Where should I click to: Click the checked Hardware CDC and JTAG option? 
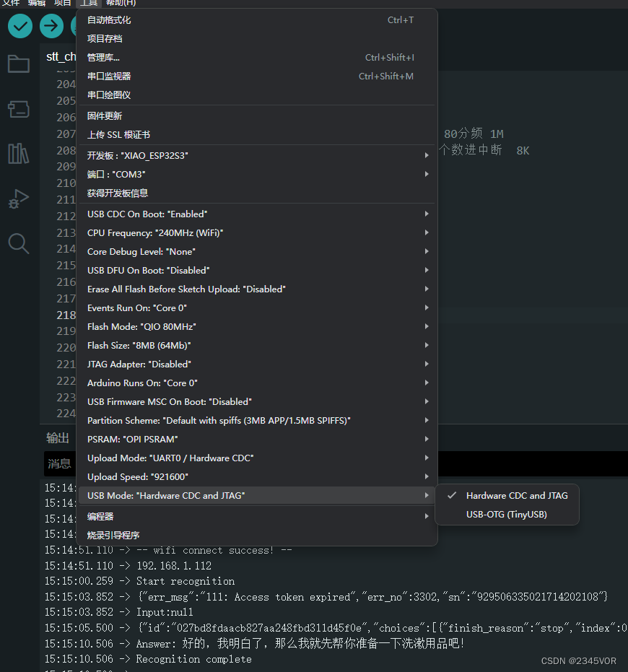point(517,495)
